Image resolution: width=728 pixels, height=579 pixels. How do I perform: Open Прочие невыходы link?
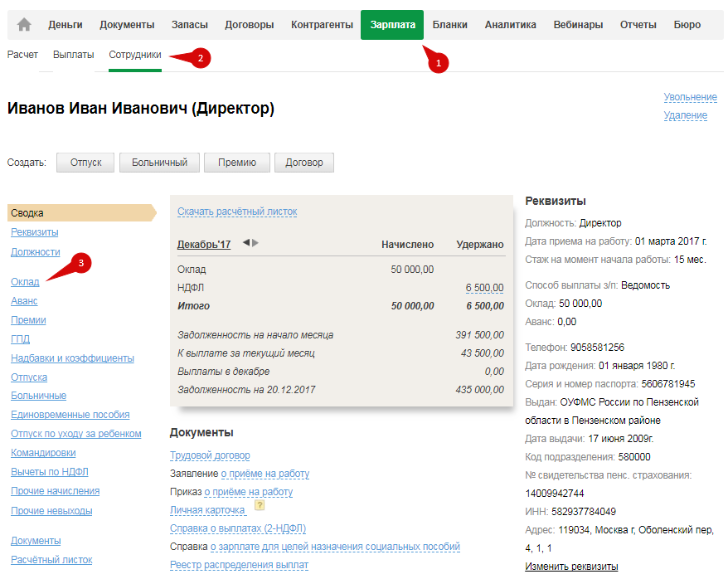(51, 511)
